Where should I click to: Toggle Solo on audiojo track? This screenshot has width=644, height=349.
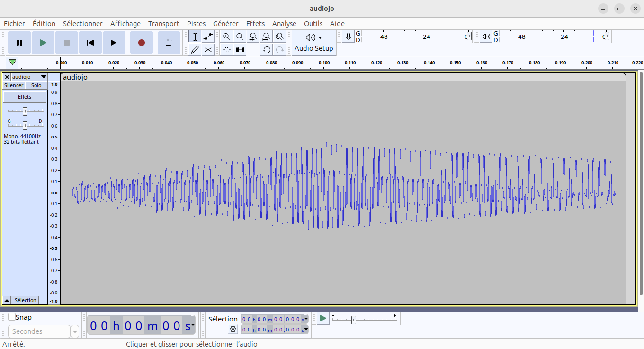pyautogui.click(x=36, y=85)
